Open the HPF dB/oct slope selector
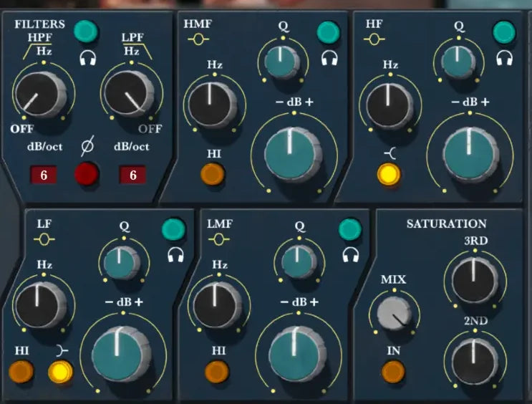The height and width of the screenshot is (404, 532). coord(44,175)
